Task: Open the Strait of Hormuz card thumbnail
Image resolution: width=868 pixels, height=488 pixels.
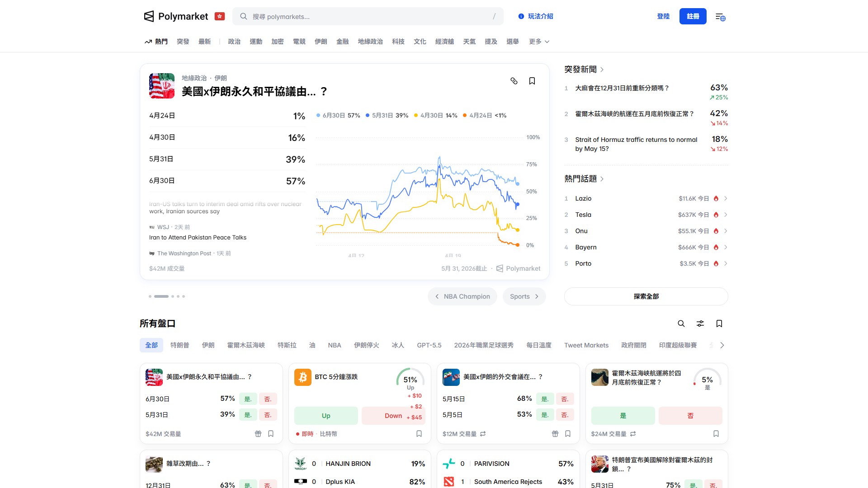Action: [600, 377]
